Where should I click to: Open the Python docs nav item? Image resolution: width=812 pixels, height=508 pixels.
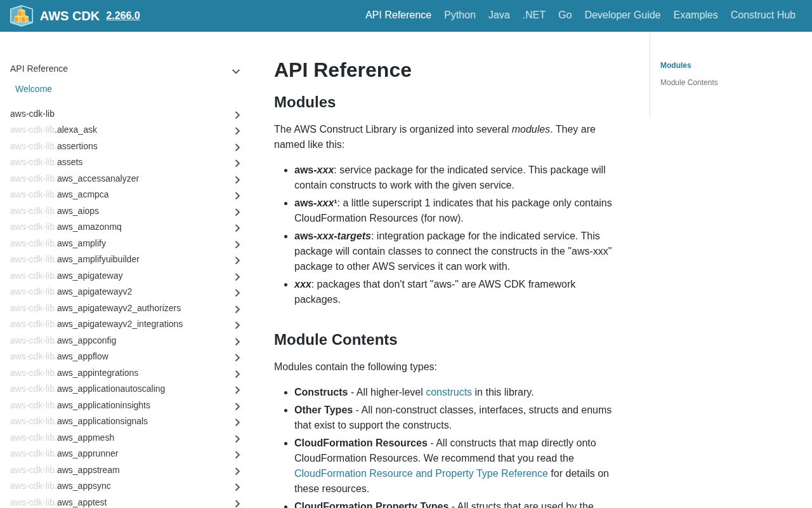coord(460,15)
